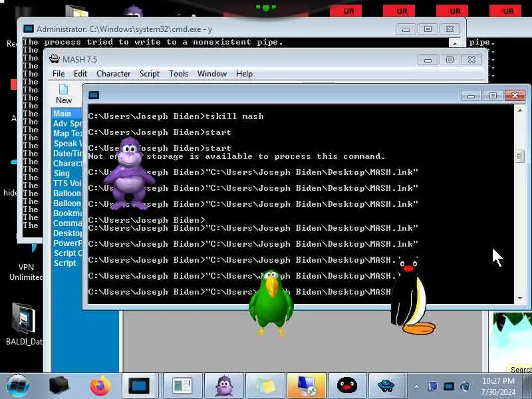The width and height of the screenshot is (532, 399).
Task: Select the Charact… item in MASH sidebar
Action: [67, 164]
